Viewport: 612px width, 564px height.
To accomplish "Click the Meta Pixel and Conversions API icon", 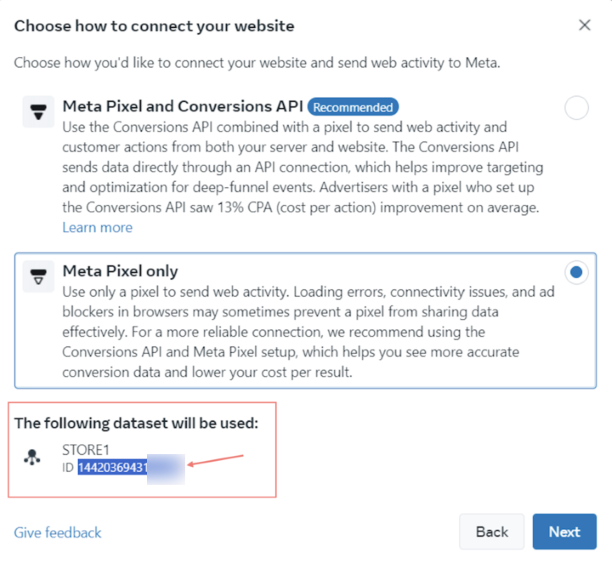I will pyautogui.click(x=38, y=112).
